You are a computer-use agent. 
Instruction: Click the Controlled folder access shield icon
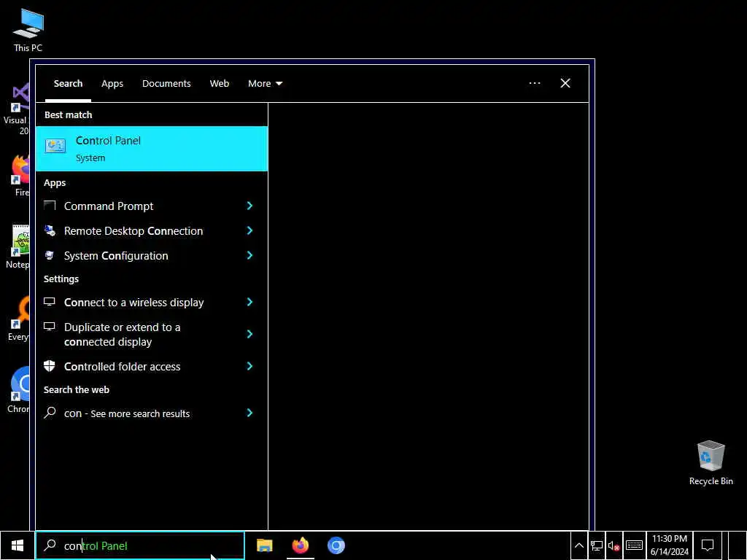pyautogui.click(x=50, y=366)
